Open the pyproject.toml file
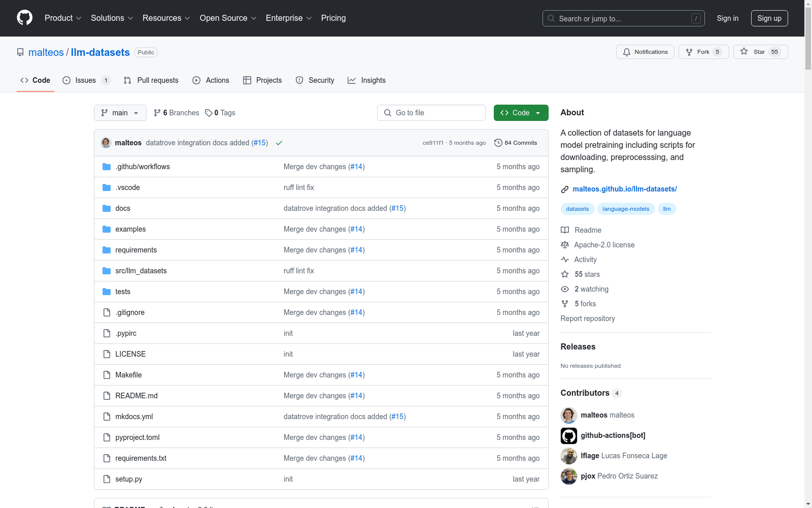This screenshot has width=812, height=508. (x=138, y=437)
